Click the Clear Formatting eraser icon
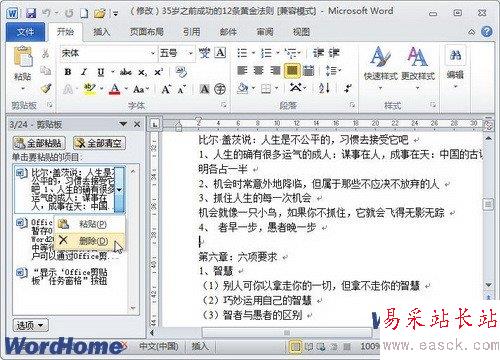This screenshot has width=500, height=360. click(x=181, y=72)
